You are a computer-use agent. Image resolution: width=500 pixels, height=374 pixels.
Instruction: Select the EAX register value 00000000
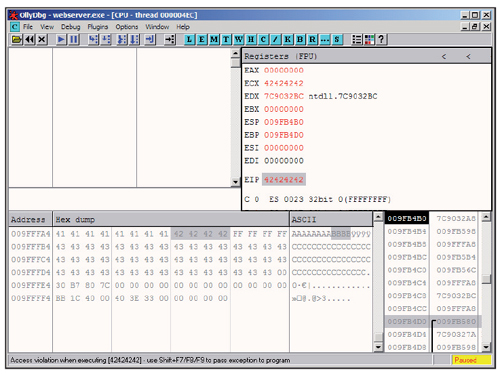[x=284, y=70]
